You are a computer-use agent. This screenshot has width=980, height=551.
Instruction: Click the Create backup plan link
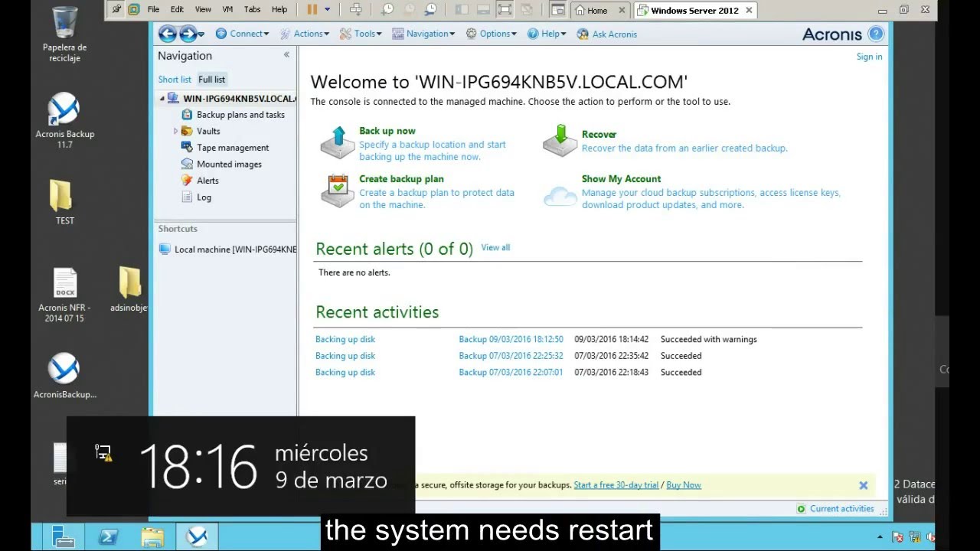[x=401, y=179]
